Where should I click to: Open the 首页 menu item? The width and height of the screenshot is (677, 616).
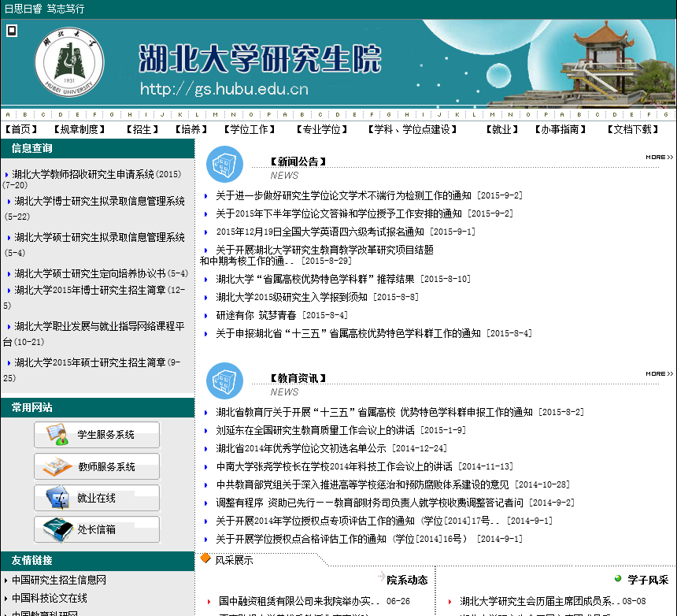[21, 129]
